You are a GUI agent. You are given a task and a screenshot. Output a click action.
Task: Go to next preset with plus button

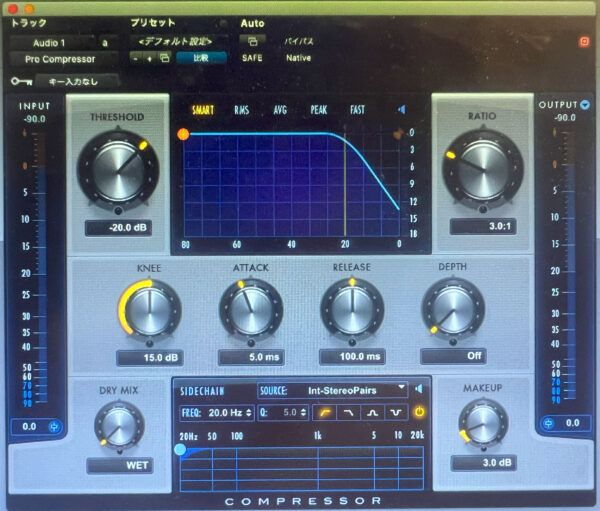coord(150,59)
